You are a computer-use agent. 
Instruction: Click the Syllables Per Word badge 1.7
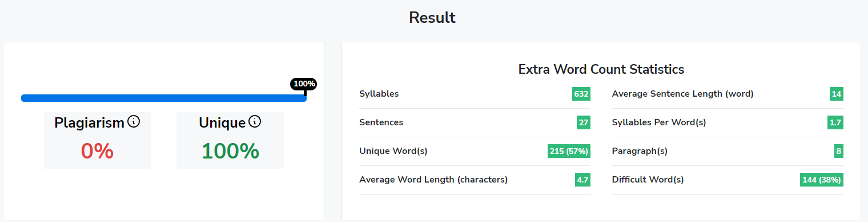(x=835, y=122)
